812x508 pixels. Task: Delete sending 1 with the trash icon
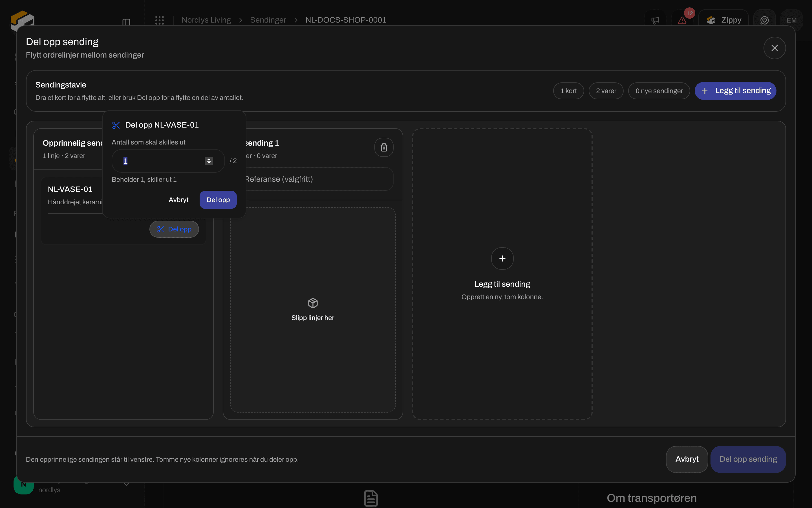[x=384, y=147]
